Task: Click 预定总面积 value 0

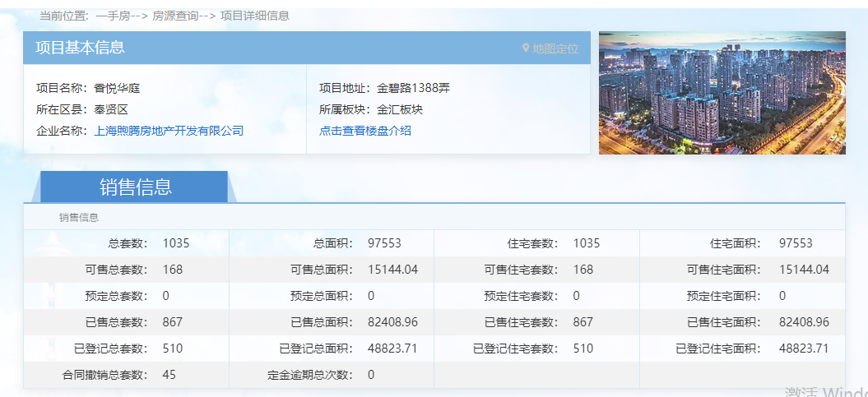Action: [371, 296]
